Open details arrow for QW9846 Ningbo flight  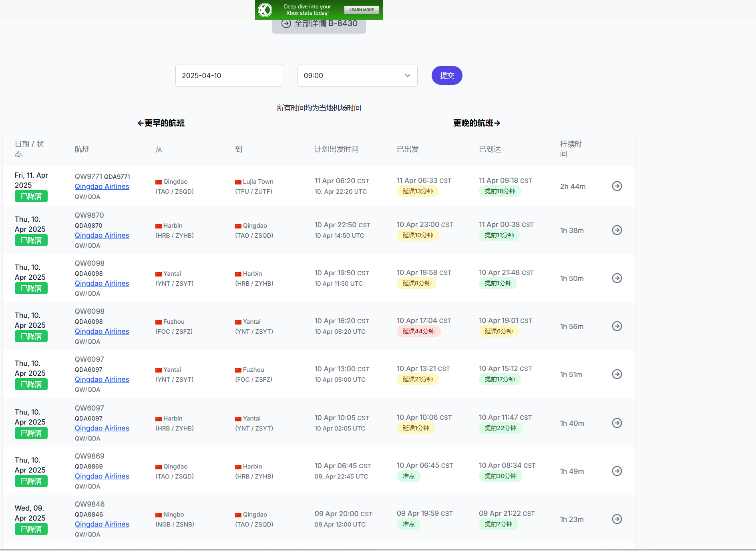click(x=617, y=519)
